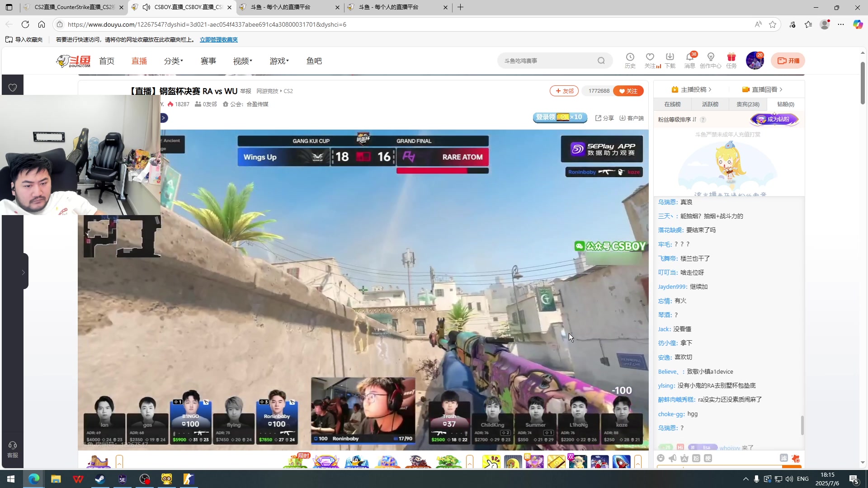868x488 pixels.
Task: Open the 关注 heart icon in header
Action: (x=650, y=57)
